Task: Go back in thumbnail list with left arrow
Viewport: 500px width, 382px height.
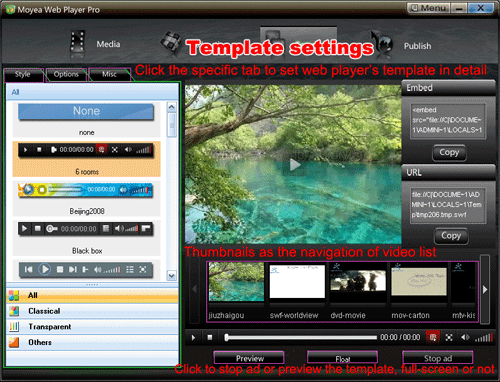Action: [195, 289]
